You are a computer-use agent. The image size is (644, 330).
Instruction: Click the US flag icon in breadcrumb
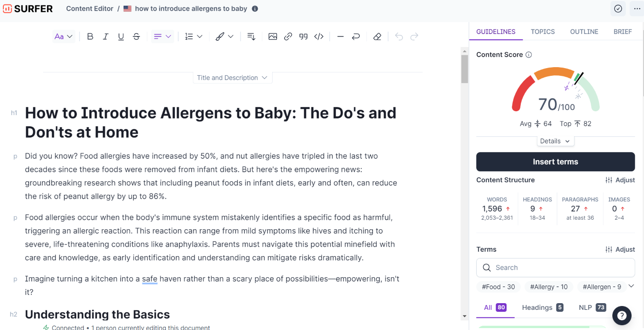(127, 9)
